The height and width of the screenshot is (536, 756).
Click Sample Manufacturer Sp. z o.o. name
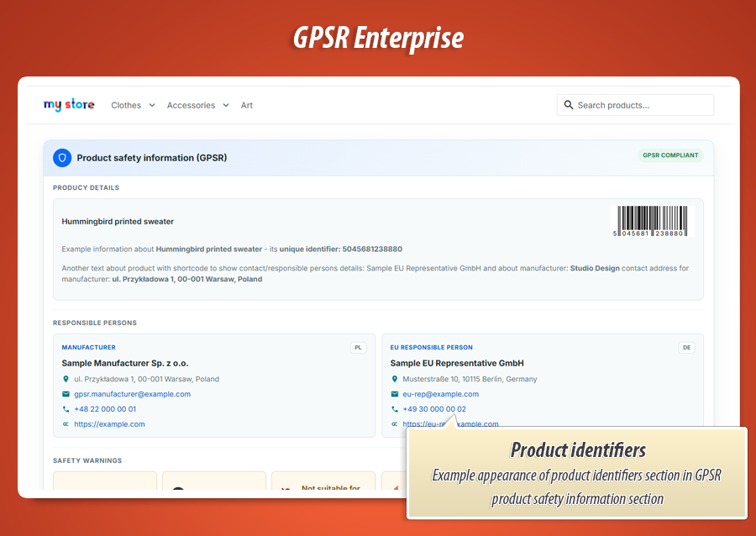125,363
